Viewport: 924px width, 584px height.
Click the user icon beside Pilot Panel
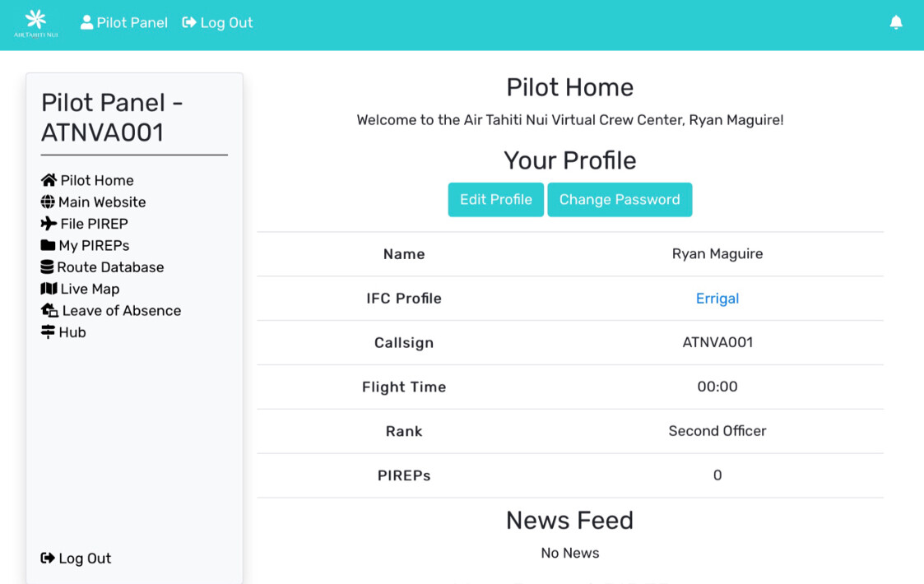point(86,22)
